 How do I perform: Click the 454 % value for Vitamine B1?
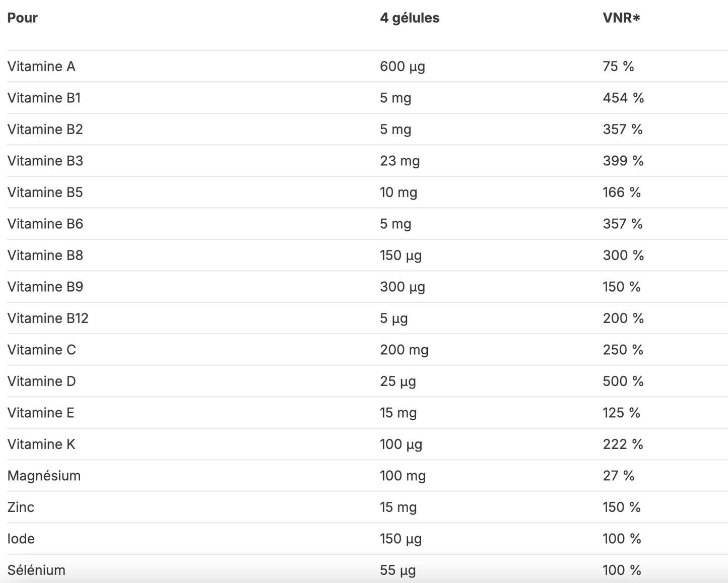tap(623, 98)
